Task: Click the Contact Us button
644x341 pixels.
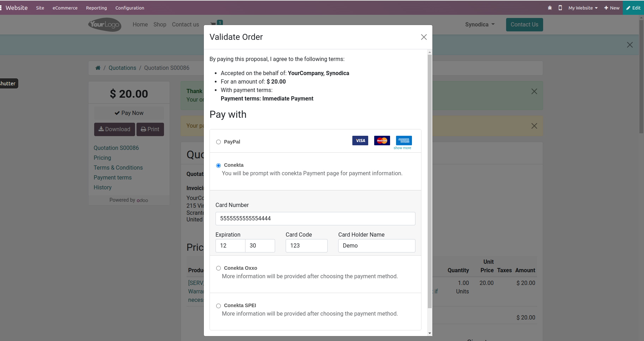Action: 524,24
